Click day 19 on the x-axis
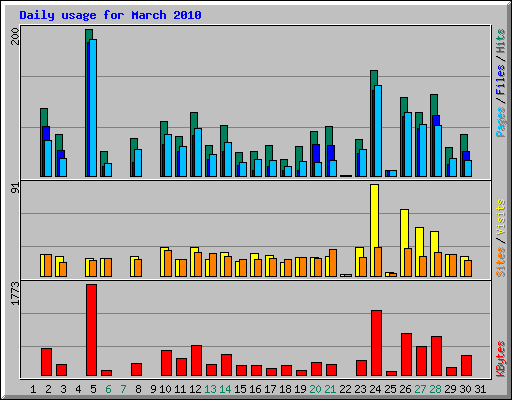512x400 pixels. pos(300,389)
